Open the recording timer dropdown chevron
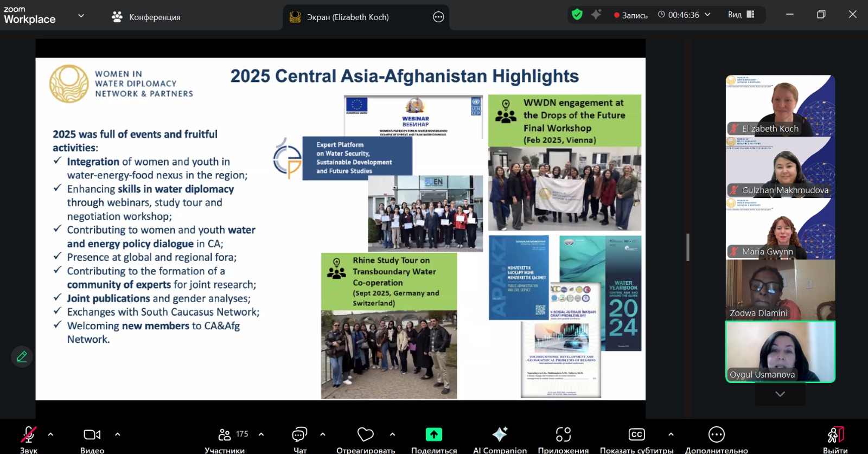Image resolution: width=868 pixels, height=454 pixels. tap(707, 15)
